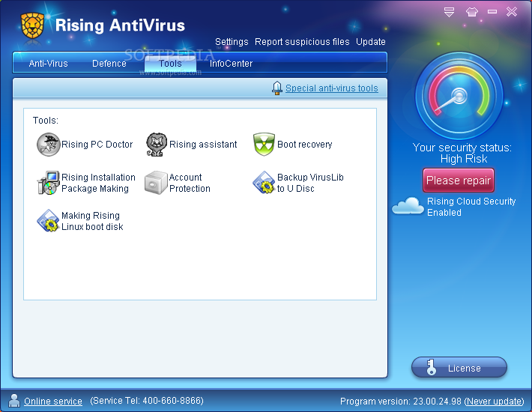Click the License button
Viewport: 532px width, 412px height.
pos(459,367)
